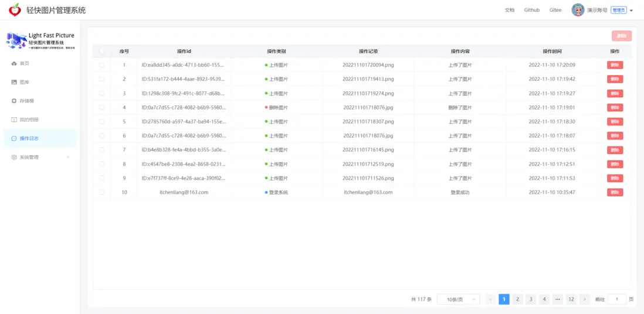Click the 登录成功 cell
The width and height of the screenshot is (644, 314).
(460, 192)
